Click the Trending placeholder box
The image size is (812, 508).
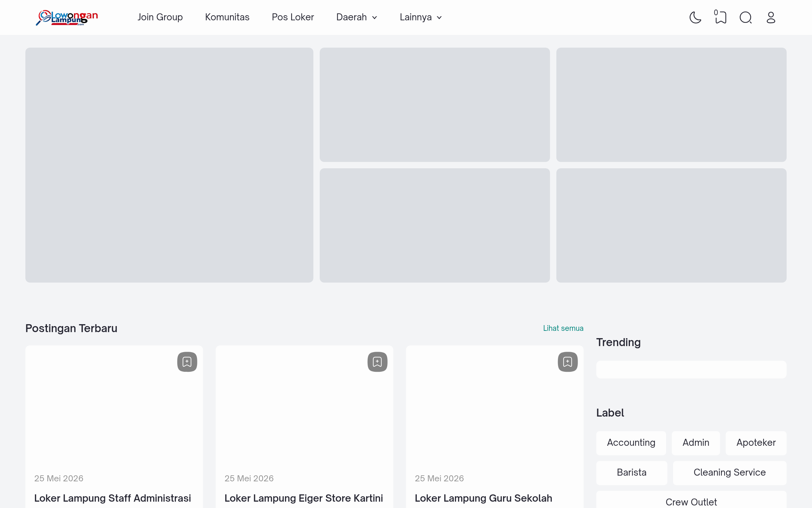tap(691, 370)
